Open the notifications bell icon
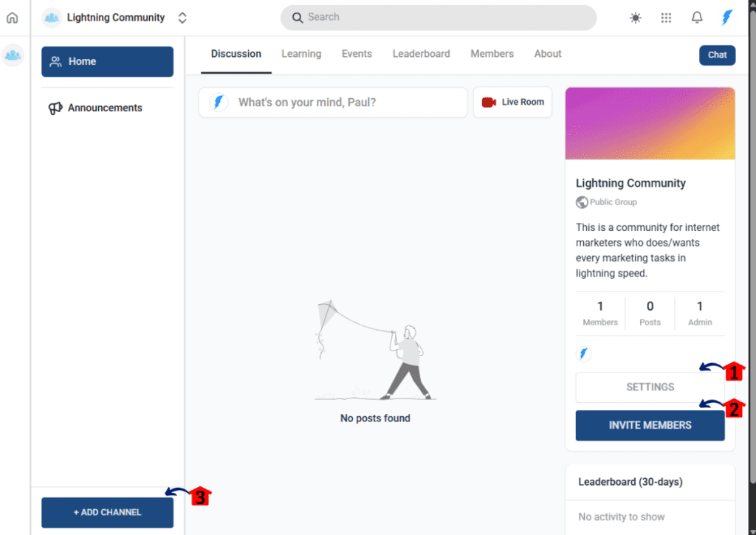The width and height of the screenshot is (756, 535). pos(696,17)
